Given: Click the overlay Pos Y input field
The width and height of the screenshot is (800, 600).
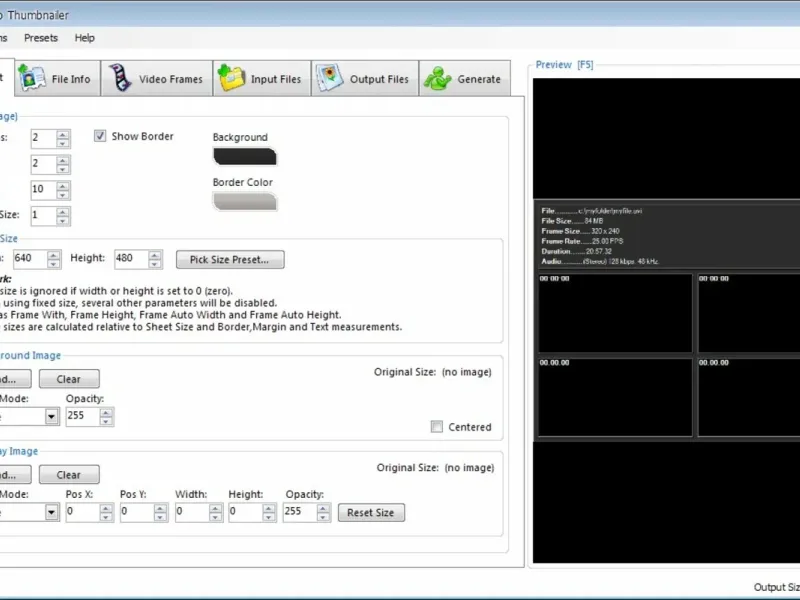Looking at the screenshot, I should (137, 512).
